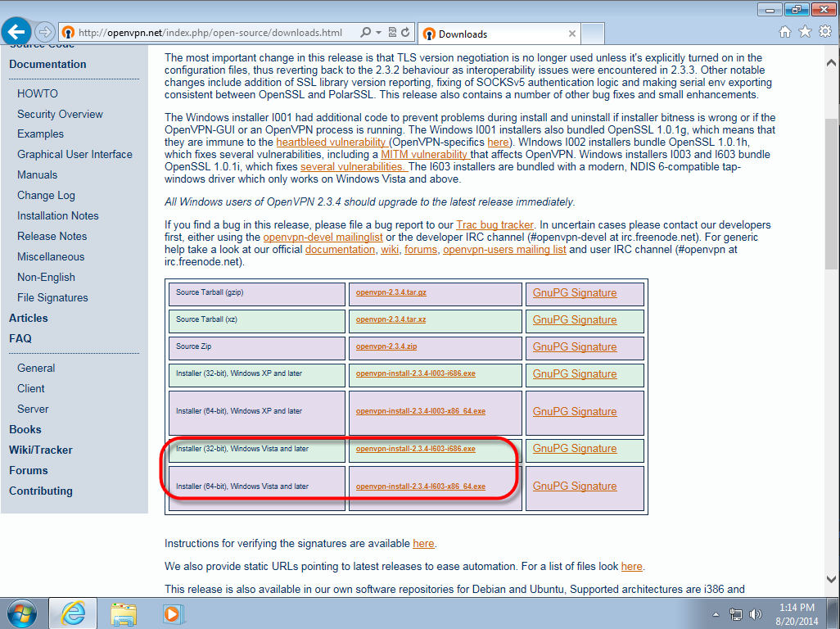Click the browser Forward arrow button
The height and width of the screenshot is (629, 840).
[x=45, y=32]
